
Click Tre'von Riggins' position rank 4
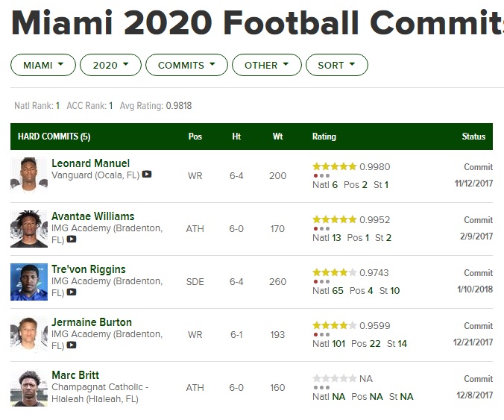tap(371, 291)
